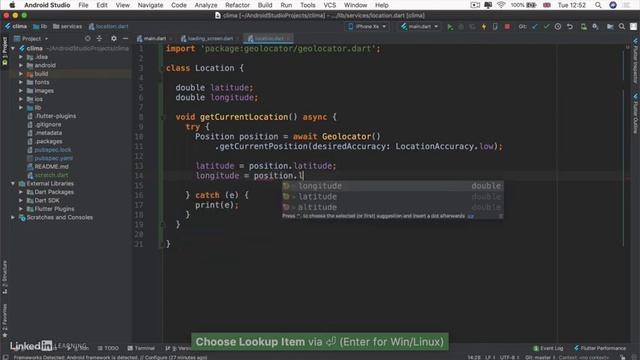Open the Navigate menu

tap(150, 5)
